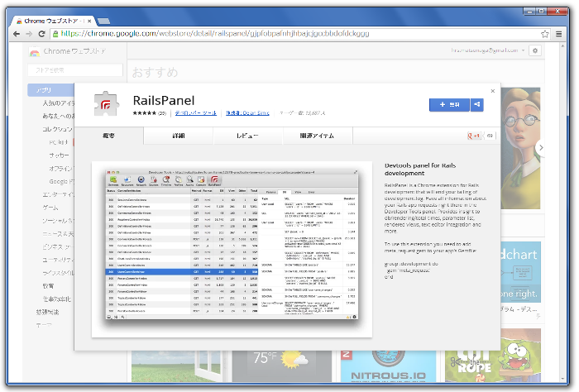Viewport: 579px width, 392px height.
Task: Click the five-star rating of RailsPanel
Action: click(x=145, y=113)
